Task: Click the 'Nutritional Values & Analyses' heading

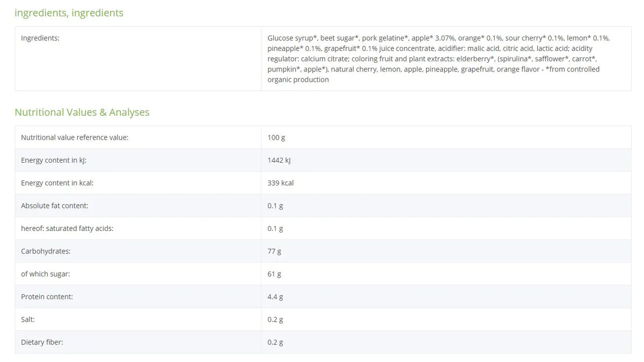Action: 82,112
